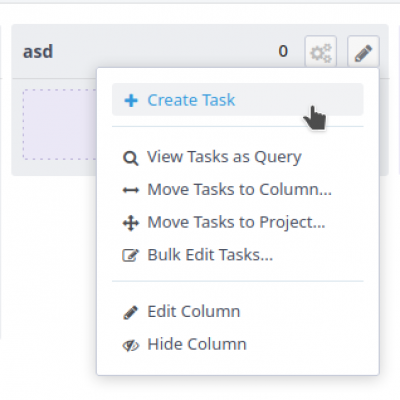Click the magnifier icon for View Tasks as Query
This screenshot has width=400, height=400.
130,158
